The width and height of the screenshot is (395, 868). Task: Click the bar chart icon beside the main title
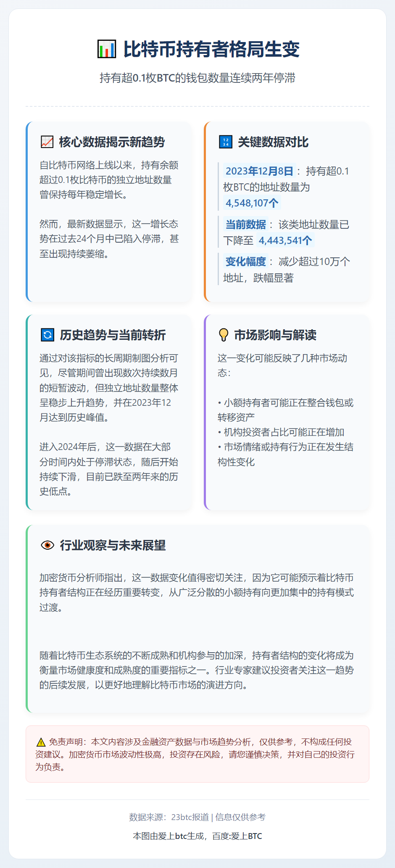[x=106, y=49]
